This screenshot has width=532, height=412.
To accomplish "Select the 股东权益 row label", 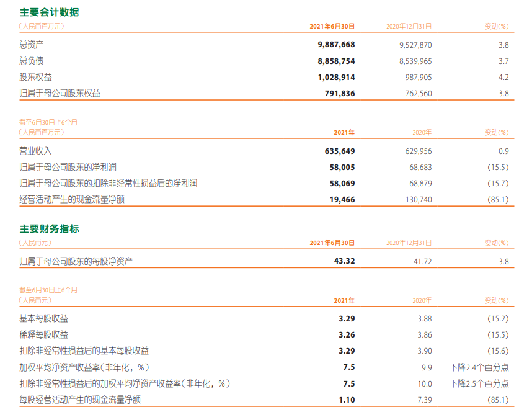I will pyautogui.click(x=36, y=77).
